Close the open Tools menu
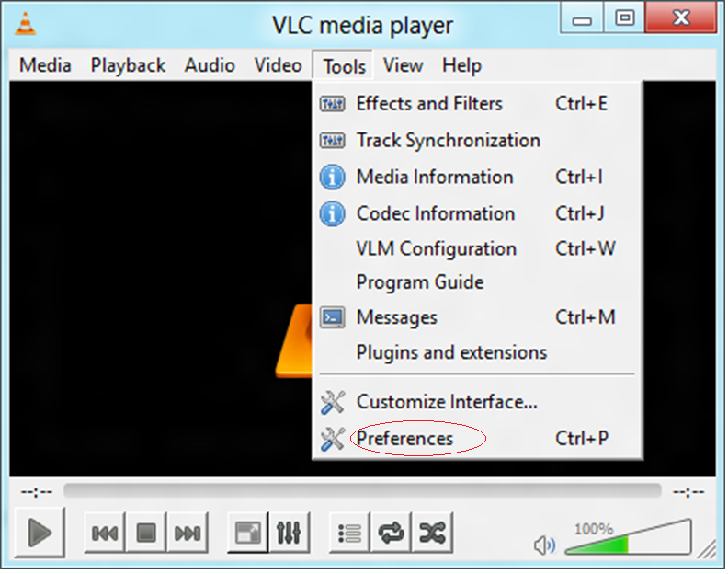The image size is (728, 574). pyautogui.click(x=345, y=66)
